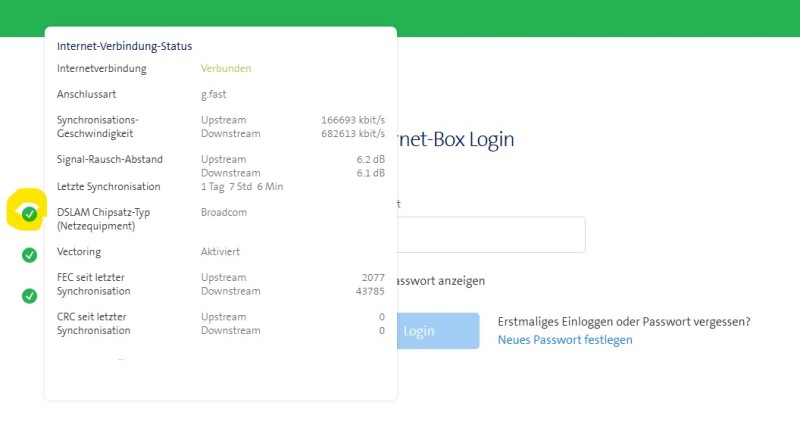The width and height of the screenshot is (800, 421).
Task: Click the bottom green checkmark status icon
Action: point(30,296)
